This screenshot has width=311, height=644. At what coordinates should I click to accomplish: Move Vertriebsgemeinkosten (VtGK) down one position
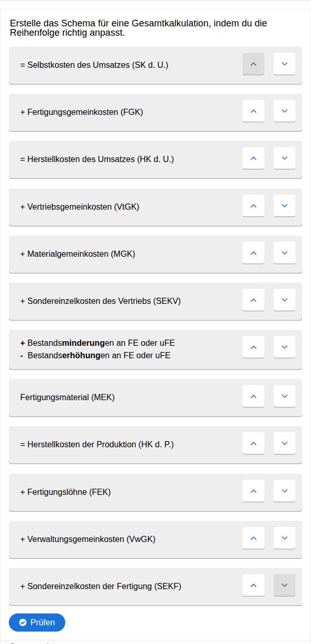coord(284,206)
